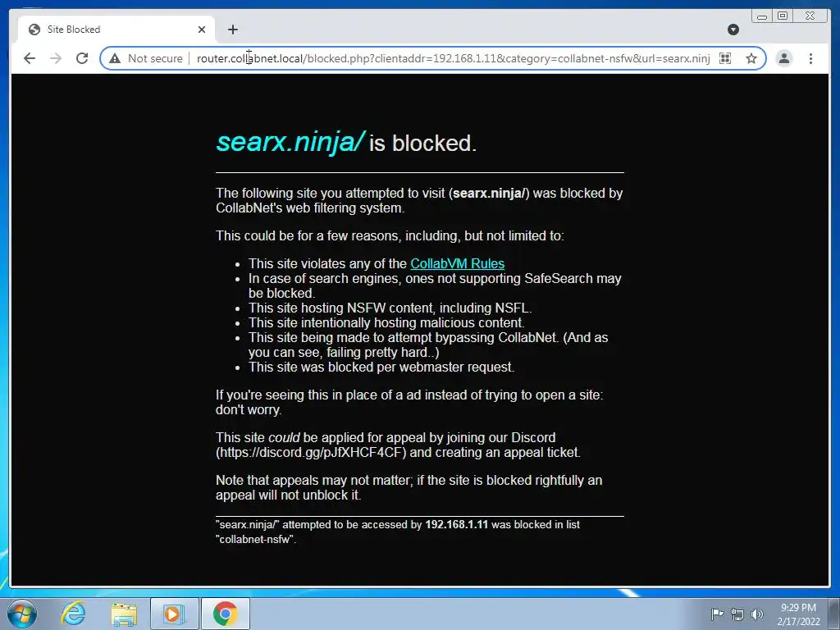Click the 'don't worry.' ad paragraph
The height and width of the screenshot is (630, 840).
click(409, 402)
